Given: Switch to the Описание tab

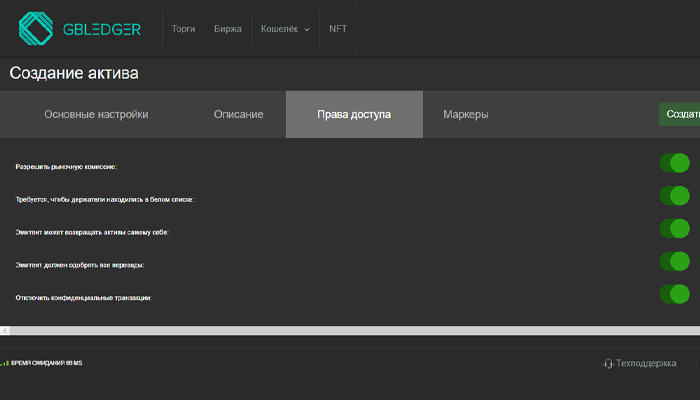Looking at the screenshot, I should [238, 114].
